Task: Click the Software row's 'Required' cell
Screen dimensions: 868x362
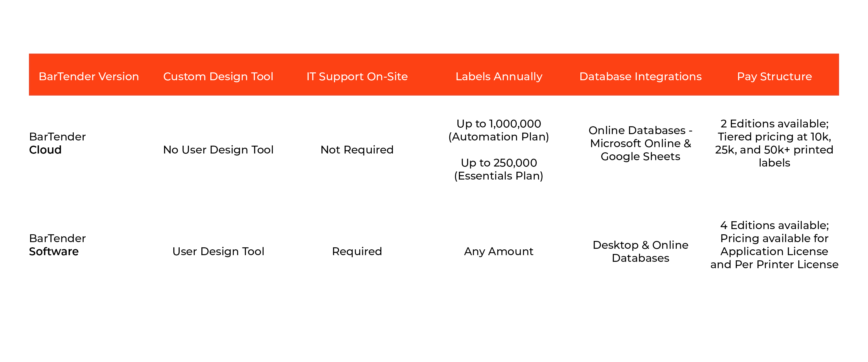Action: point(357,251)
